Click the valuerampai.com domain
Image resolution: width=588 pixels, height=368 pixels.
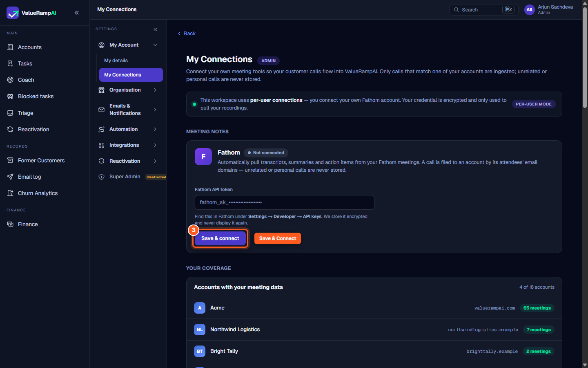click(494, 308)
